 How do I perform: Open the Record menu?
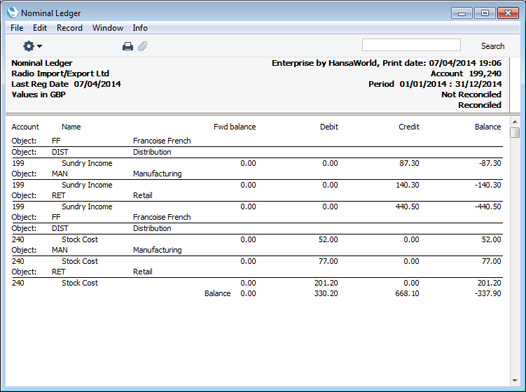[x=69, y=28]
